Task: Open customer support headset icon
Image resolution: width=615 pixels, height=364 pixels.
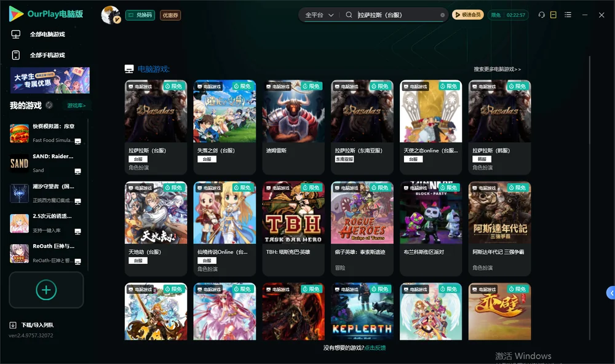Action: coord(542,15)
